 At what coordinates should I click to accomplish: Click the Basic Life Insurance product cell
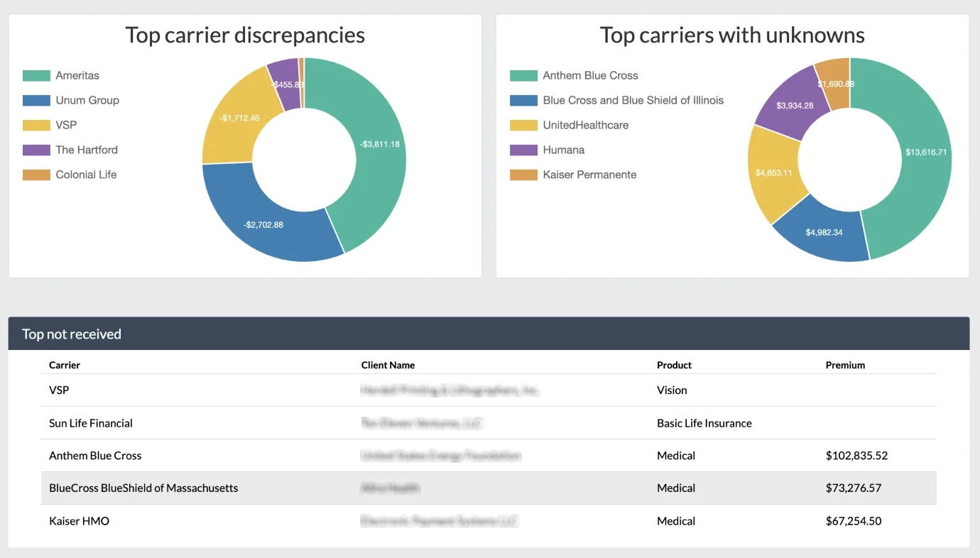704,423
